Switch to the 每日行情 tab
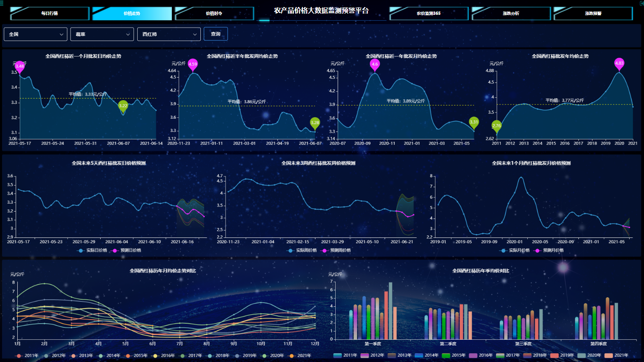 tap(49, 14)
